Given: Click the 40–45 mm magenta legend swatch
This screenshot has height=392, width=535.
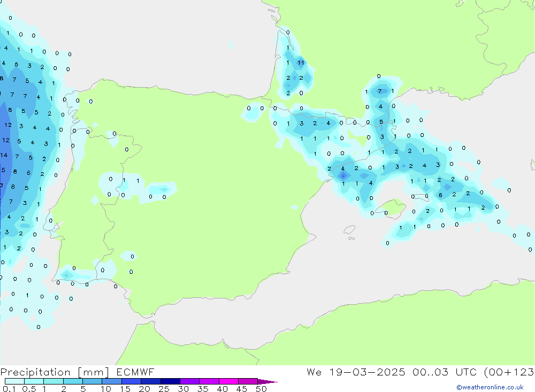Looking at the screenshot, I should pos(228,381).
